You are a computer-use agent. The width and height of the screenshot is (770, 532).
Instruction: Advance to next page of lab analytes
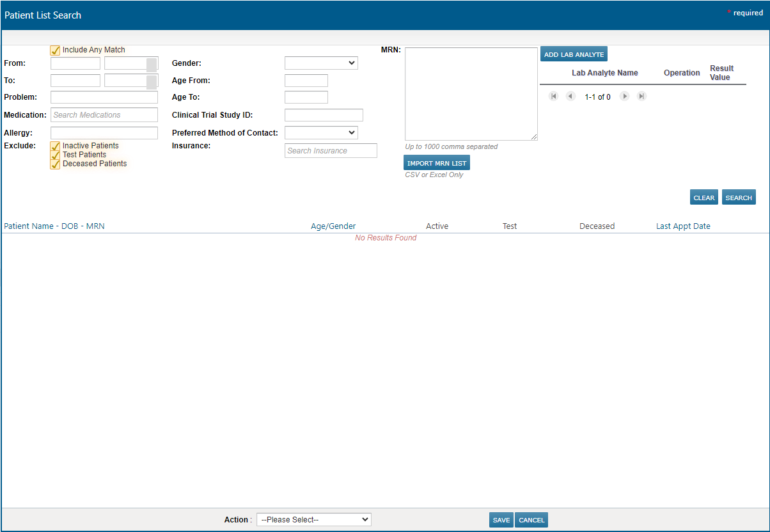click(x=624, y=96)
